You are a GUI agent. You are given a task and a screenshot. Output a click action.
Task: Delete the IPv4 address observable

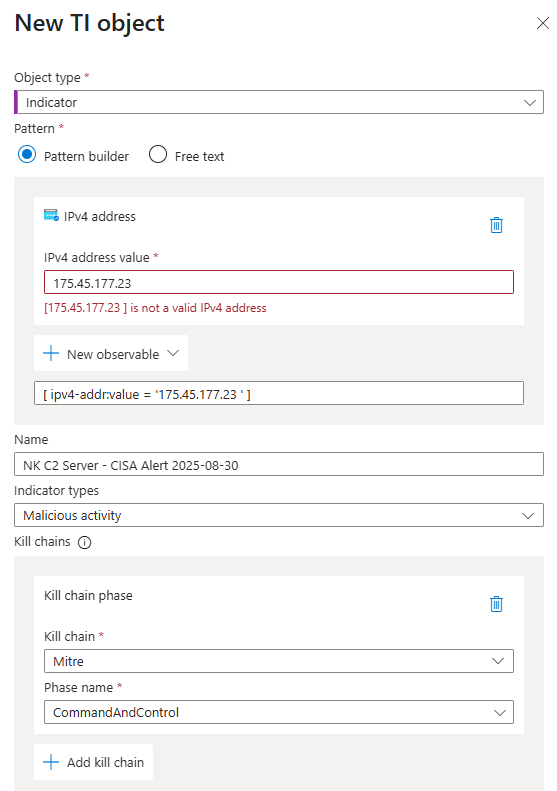[496, 225]
